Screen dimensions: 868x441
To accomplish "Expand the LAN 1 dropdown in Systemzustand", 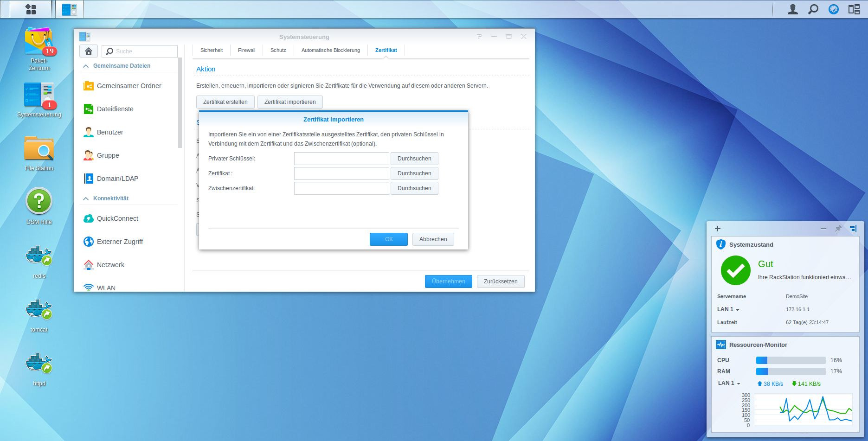I will pyautogui.click(x=737, y=310).
